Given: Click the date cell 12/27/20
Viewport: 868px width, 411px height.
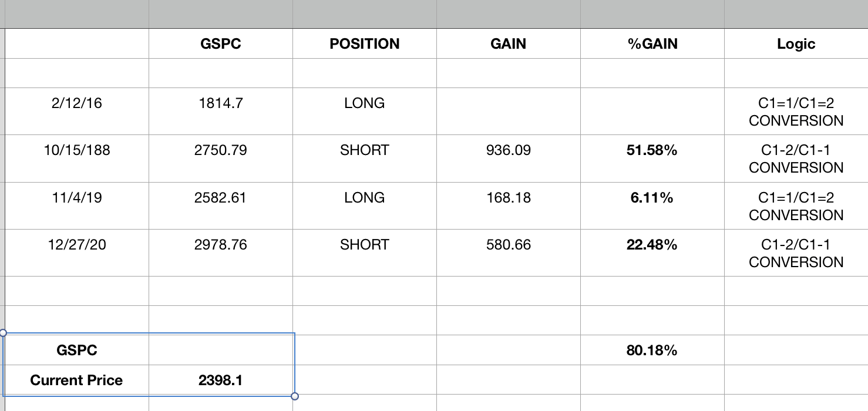Looking at the screenshot, I should click(76, 245).
